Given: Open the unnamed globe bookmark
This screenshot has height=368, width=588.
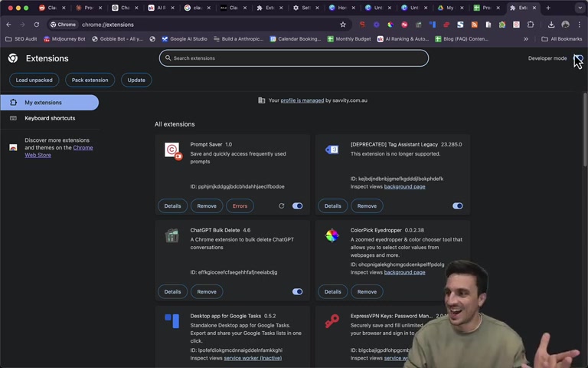Looking at the screenshot, I should tap(152, 38).
